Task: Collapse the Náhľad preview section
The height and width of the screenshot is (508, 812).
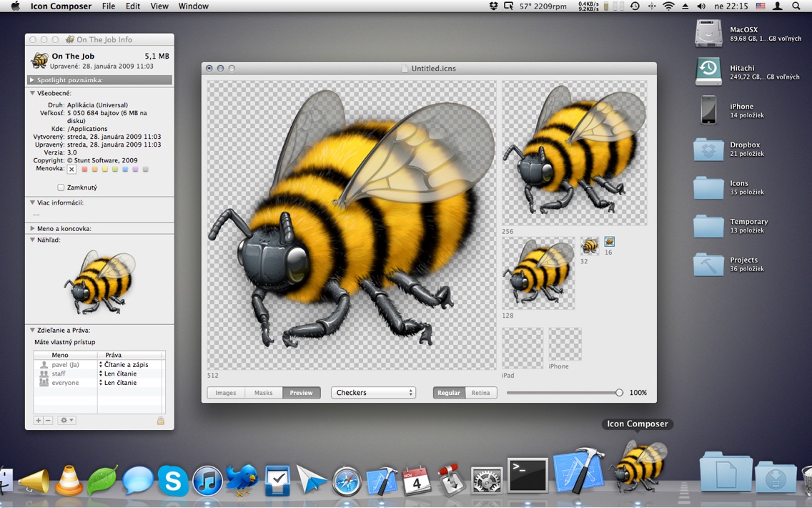Action: pyautogui.click(x=32, y=240)
